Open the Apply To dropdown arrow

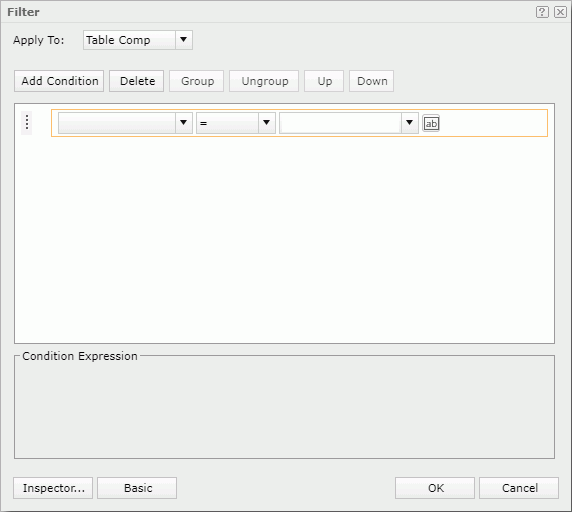[183, 40]
